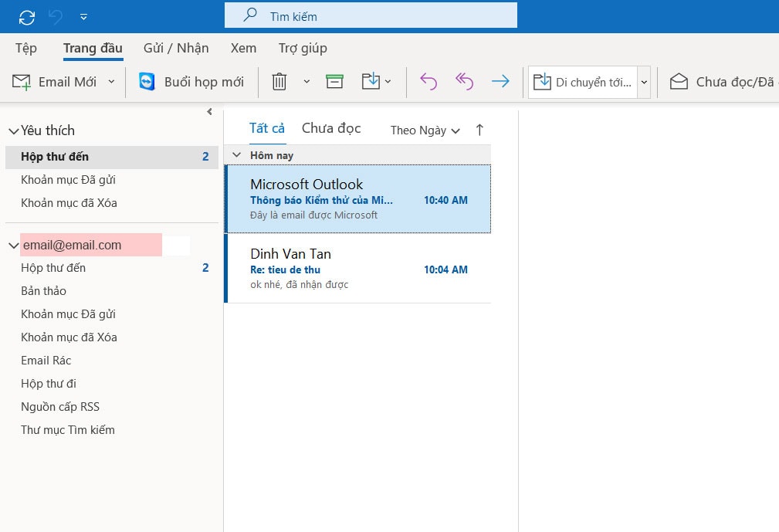Open the Trợ giúp tab

pyautogui.click(x=303, y=48)
